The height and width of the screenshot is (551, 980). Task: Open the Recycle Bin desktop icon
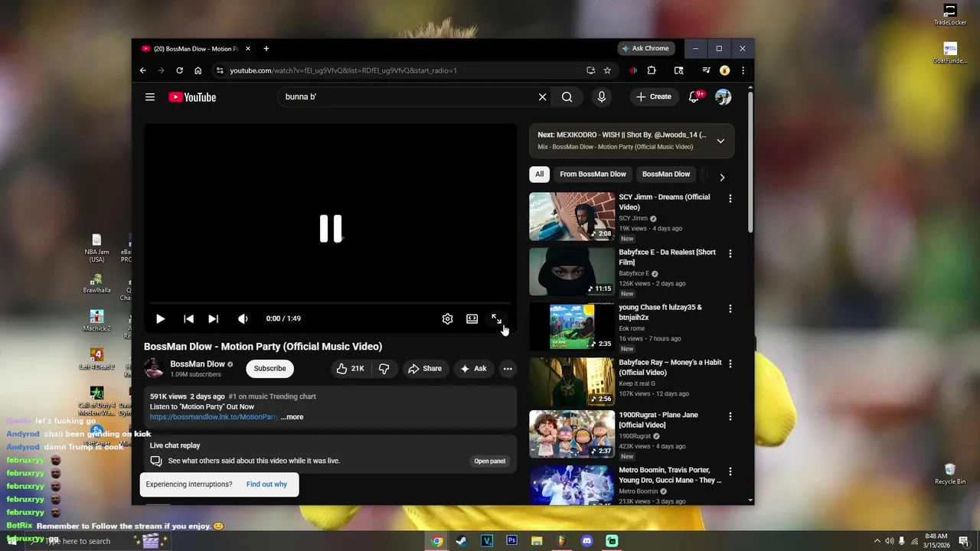tap(950, 474)
